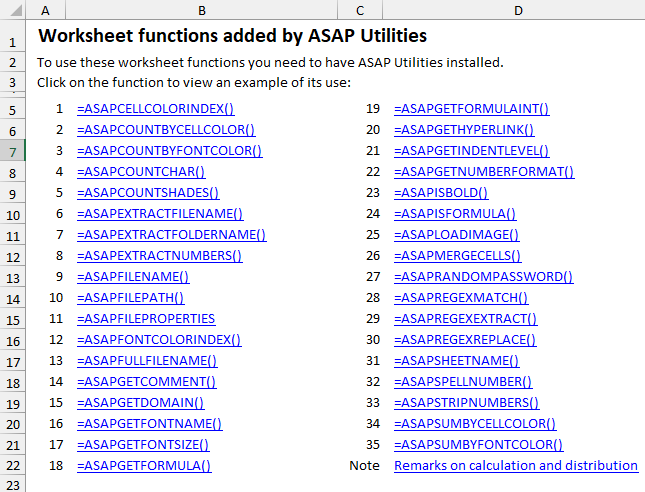Select row 23 header
Image resolution: width=645 pixels, height=492 pixels.
(12, 484)
